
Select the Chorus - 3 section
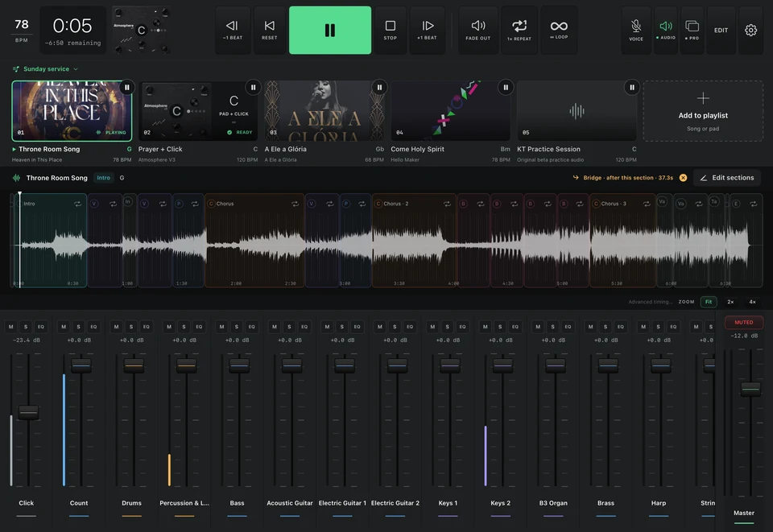(622, 240)
